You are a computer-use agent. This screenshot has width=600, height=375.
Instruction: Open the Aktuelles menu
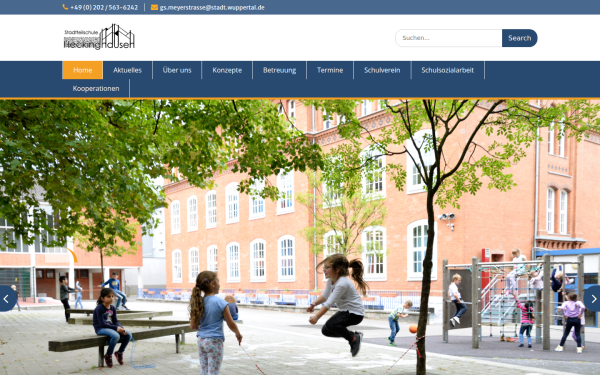(127, 70)
